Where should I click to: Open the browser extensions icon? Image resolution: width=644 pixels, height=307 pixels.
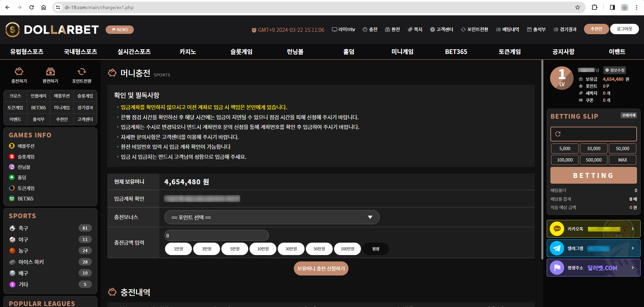(594, 7)
